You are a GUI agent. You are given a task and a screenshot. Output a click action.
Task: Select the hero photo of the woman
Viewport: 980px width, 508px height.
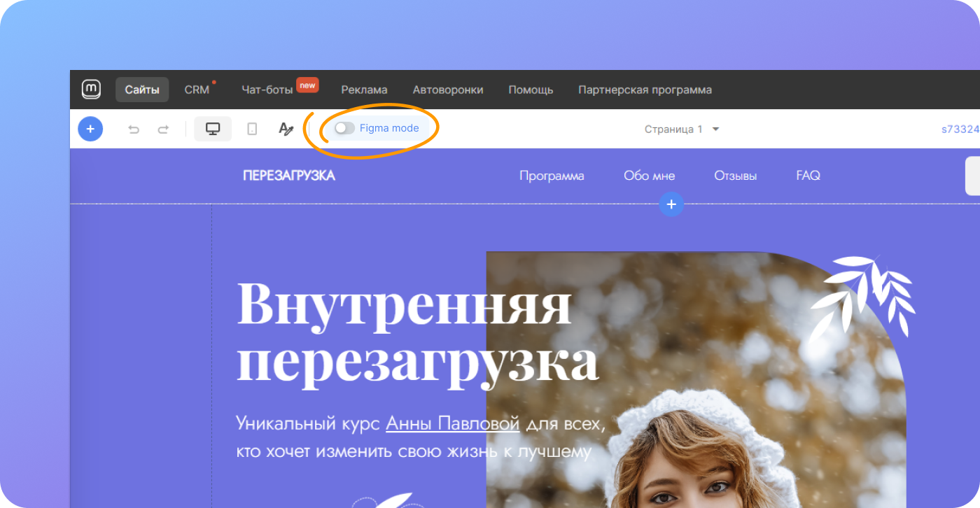coord(696,379)
